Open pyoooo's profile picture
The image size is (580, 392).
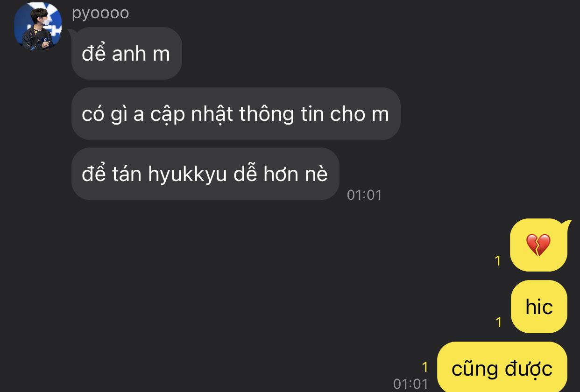click(38, 27)
